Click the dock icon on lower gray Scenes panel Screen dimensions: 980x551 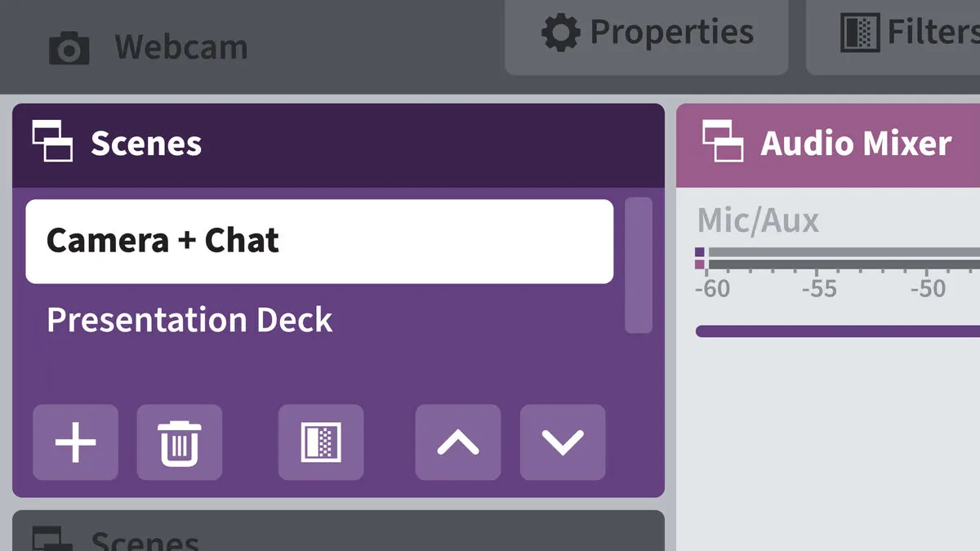pos(52,539)
